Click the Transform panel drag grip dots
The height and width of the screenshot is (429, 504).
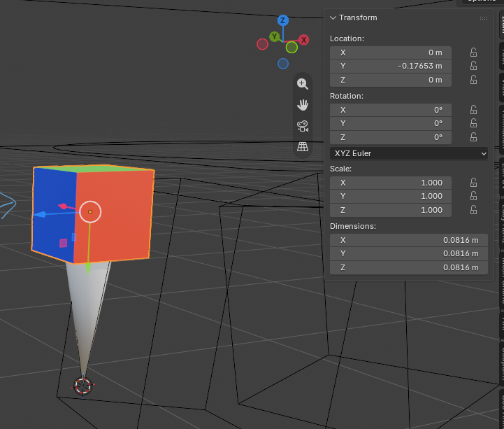point(484,18)
